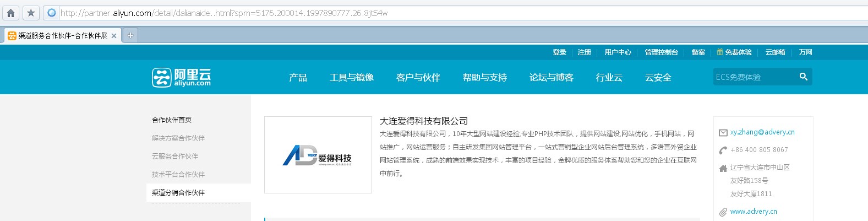Open 管理控制台 from top bar
Image resolution: width=868 pixels, height=221 pixels.
(661, 52)
